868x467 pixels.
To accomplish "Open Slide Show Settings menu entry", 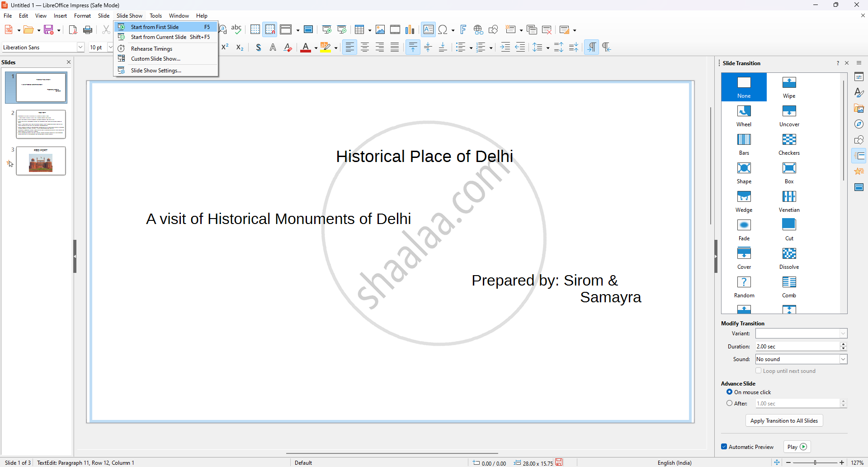I will [156, 71].
